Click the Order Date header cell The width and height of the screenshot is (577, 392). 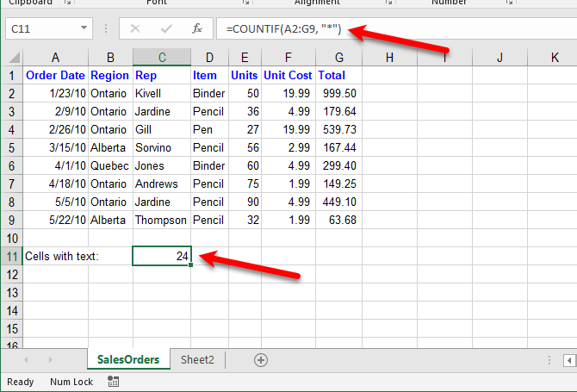tap(55, 75)
